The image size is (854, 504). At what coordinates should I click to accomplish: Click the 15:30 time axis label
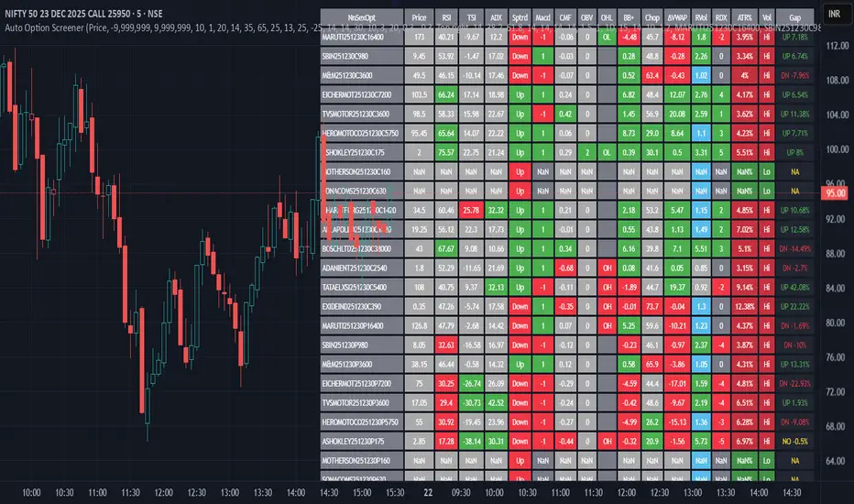[395, 493]
